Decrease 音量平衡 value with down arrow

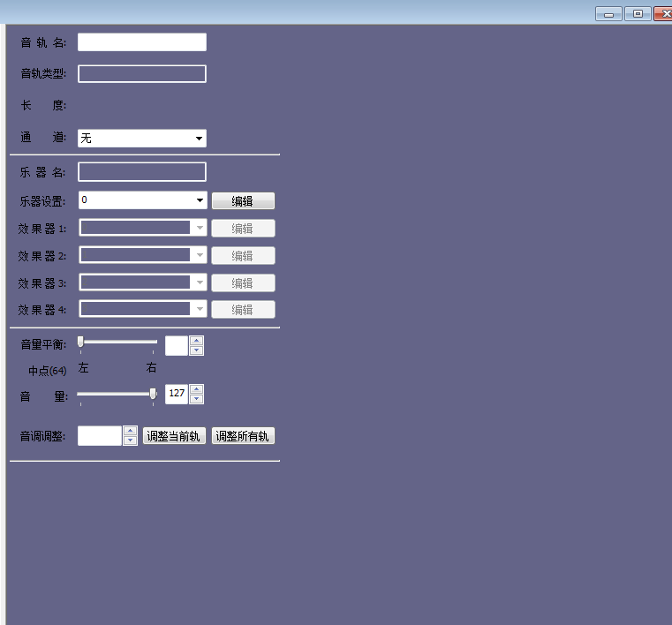[x=197, y=350]
